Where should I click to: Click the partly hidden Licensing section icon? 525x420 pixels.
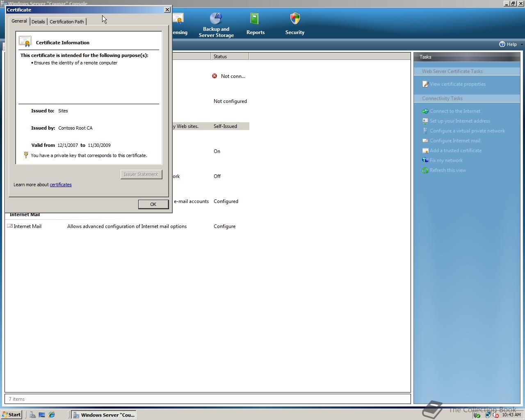click(x=178, y=18)
